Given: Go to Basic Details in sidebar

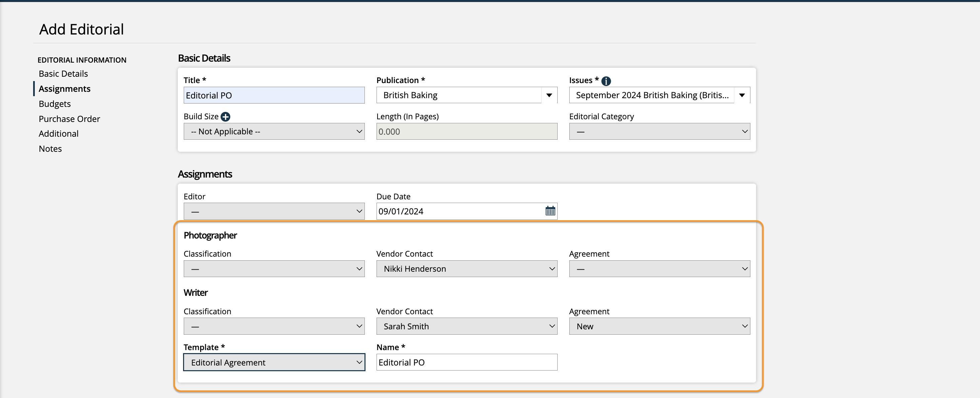Looking at the screenshot, I should pos(63,74).
